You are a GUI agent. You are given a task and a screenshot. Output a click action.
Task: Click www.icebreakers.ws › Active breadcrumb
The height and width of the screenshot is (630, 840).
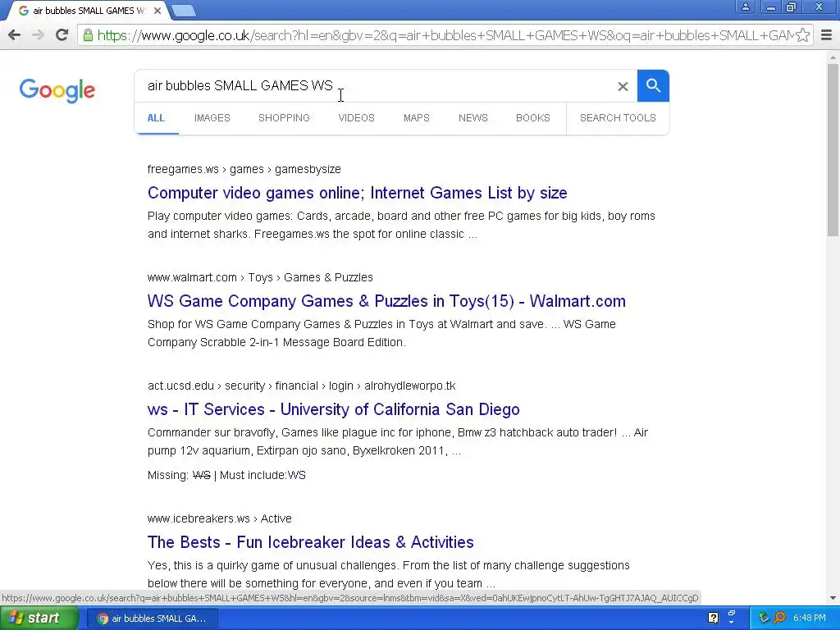220,518
